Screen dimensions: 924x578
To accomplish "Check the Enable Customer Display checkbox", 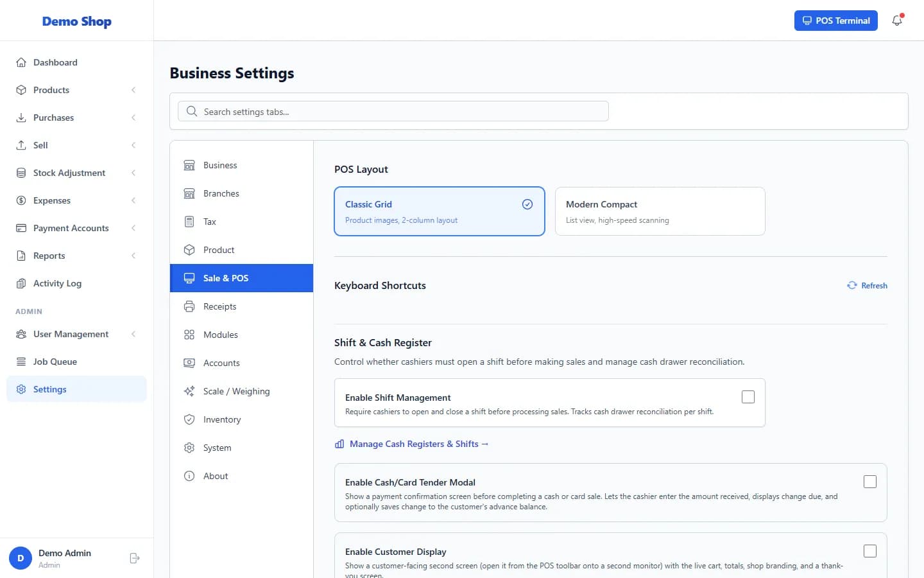I will tap(870, 551).
